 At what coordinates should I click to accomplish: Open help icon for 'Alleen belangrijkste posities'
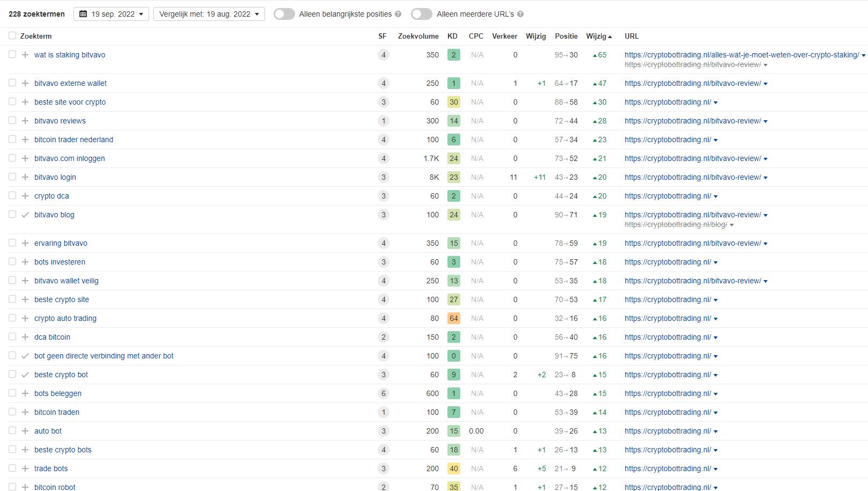398,14
